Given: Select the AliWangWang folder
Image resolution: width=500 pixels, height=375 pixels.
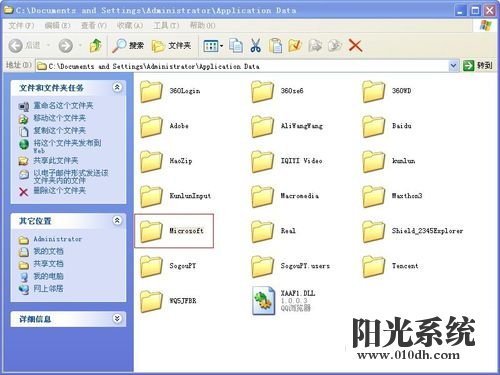Looking at the screenshot, I should click(287, 126).
